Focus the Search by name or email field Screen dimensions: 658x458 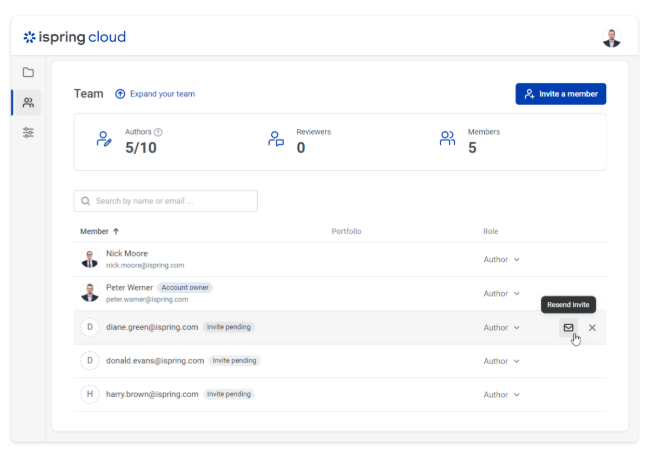click(166, 201)
